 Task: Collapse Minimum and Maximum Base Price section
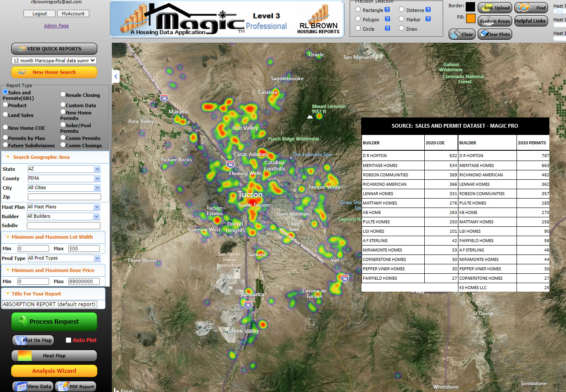click(8, 270)
